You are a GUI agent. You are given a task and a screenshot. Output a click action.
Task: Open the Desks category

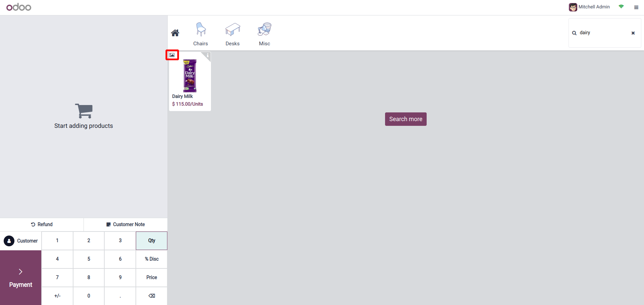(232, 34)
